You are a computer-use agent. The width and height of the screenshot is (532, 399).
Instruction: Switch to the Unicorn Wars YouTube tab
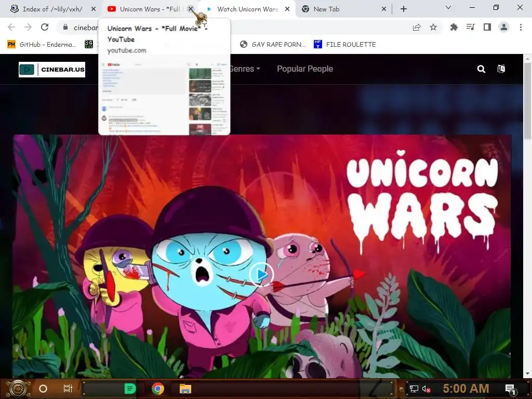[146, 9]
